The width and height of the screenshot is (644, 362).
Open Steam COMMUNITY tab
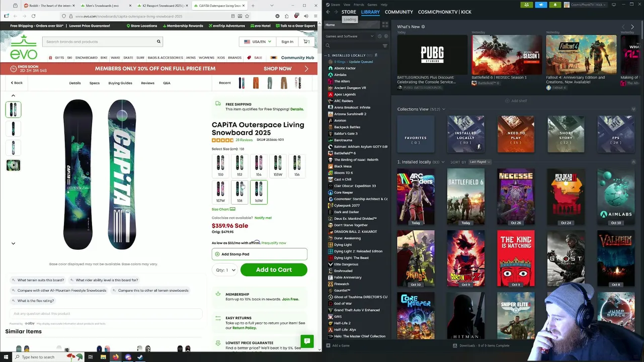pyautogui.click(x=399, y=12)
